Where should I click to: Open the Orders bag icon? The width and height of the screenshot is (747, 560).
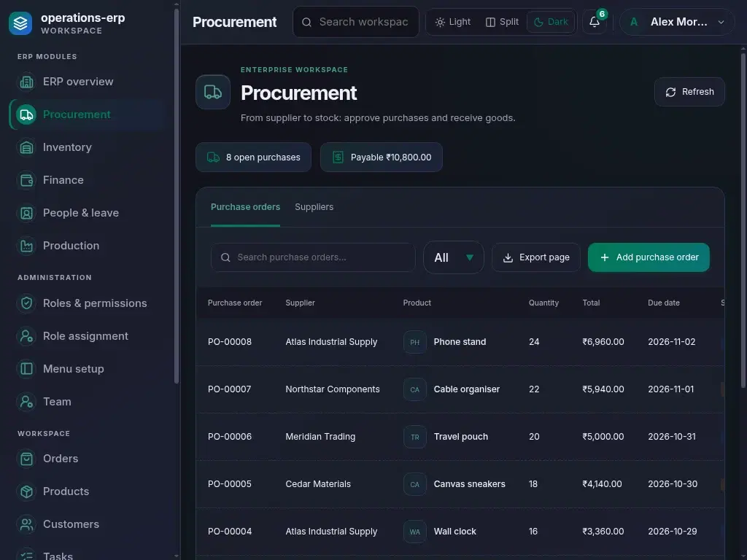point(27,459)
